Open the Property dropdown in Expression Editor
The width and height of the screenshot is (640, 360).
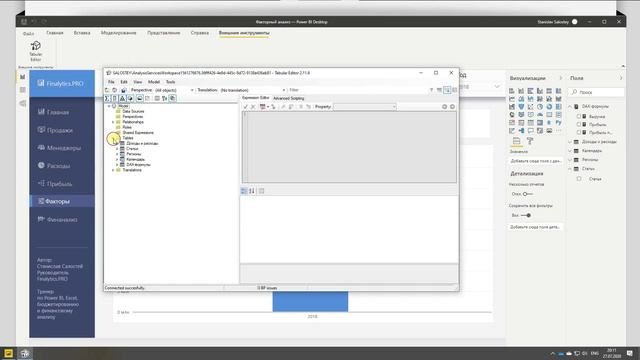[x=365, y=107]
